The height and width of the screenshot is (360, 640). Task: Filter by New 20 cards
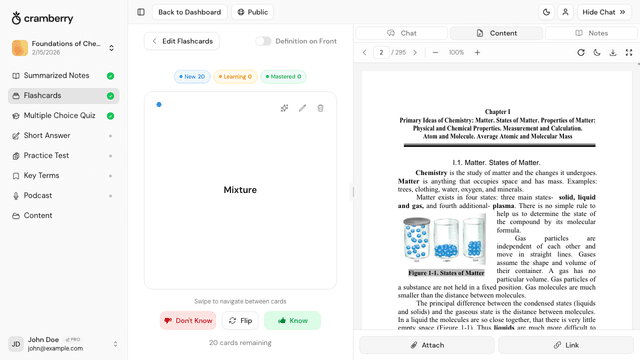coord(192,76)
